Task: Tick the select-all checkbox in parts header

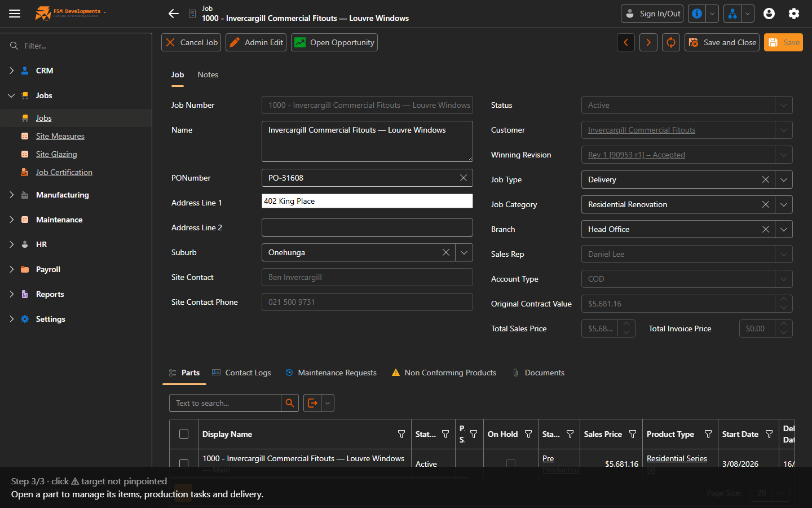Action: click(184, 434)
